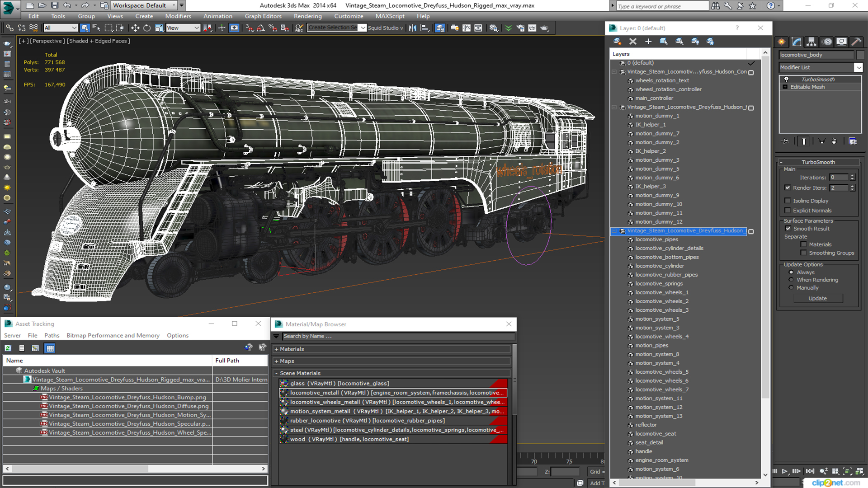Select main_controller in layer list
Viewport: 868px width, 488px height.
tap(654, 98)
